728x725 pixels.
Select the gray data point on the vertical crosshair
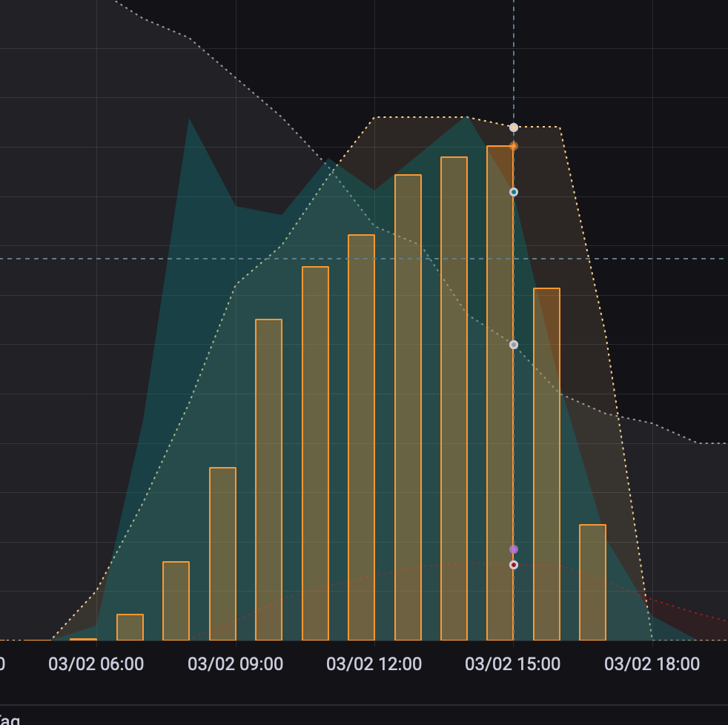click(x=514, y=345)
